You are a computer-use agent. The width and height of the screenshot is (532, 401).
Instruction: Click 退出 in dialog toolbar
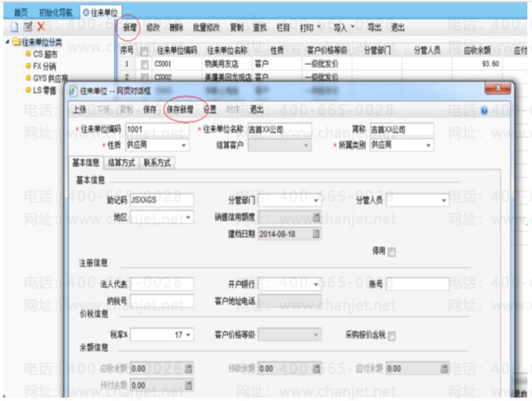257,110
